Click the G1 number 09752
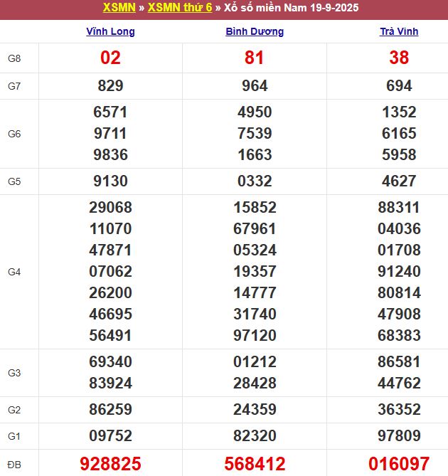448x476 pixels. pos(110,436)
